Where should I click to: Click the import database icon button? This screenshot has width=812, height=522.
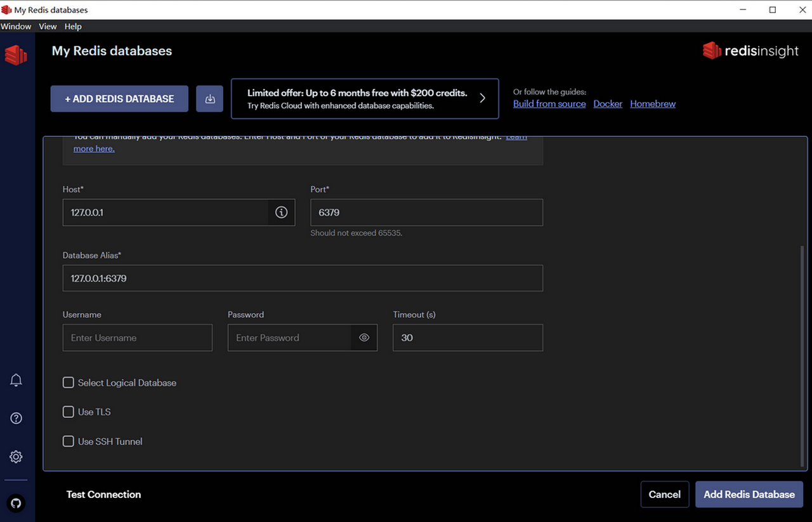(209, 99)
